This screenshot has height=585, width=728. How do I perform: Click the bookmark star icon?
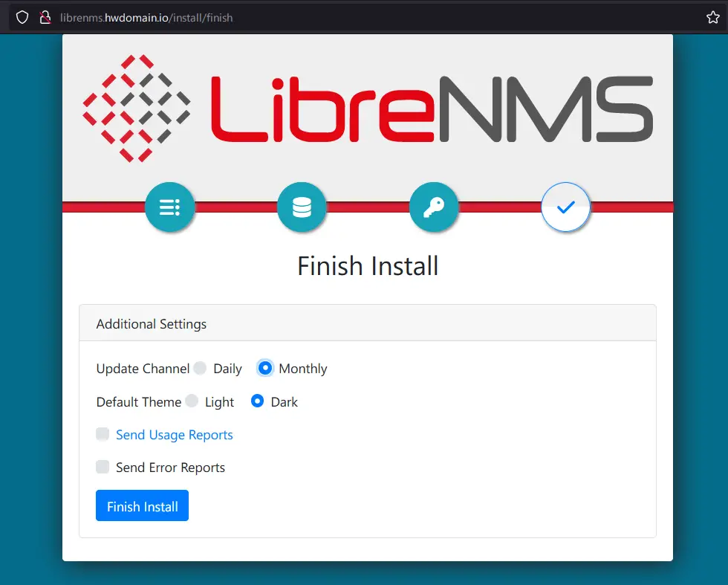click(x=712, y=17)
